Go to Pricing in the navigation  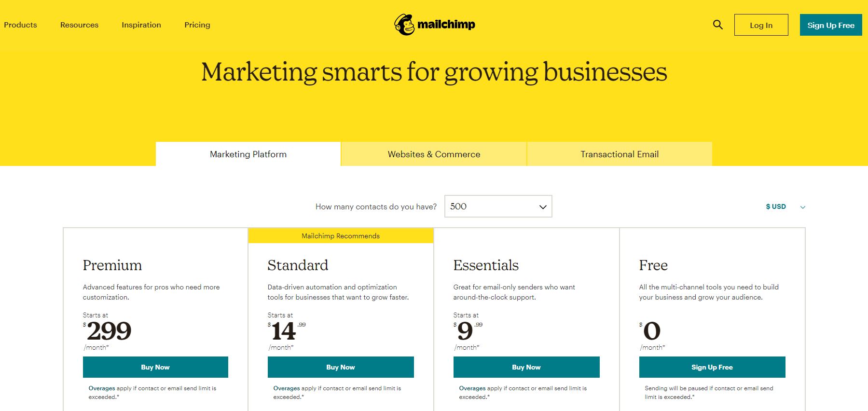coord(197,25)
